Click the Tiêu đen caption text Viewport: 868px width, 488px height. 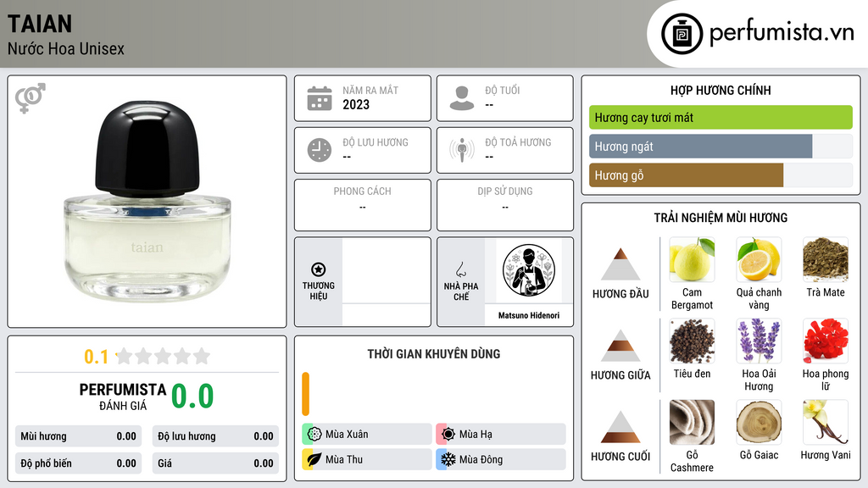[x=692, y=374]
